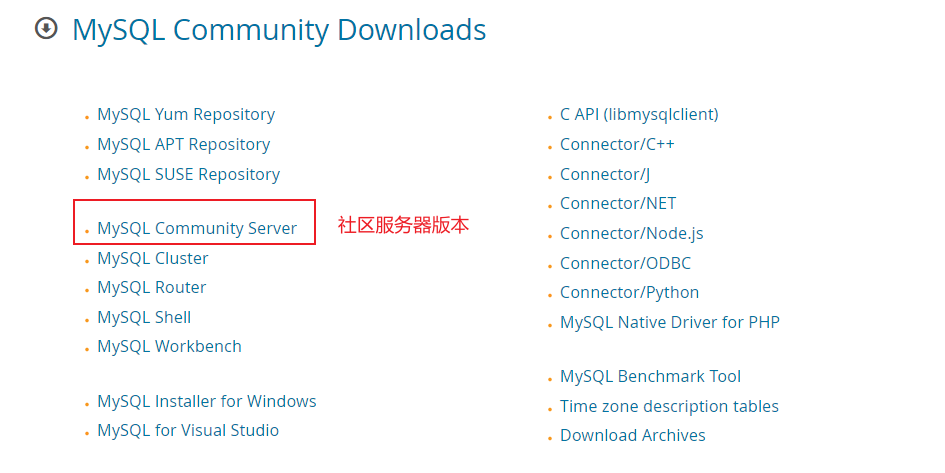The width and height of the screenshot is (945, 473).
Task: Open the Connector/J link
Action: pyautogui.click(x=605, y=175)
